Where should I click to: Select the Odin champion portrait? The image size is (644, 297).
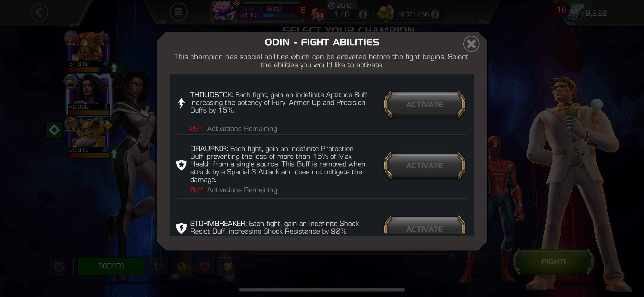pyautogui.click(x=89, y=138)
